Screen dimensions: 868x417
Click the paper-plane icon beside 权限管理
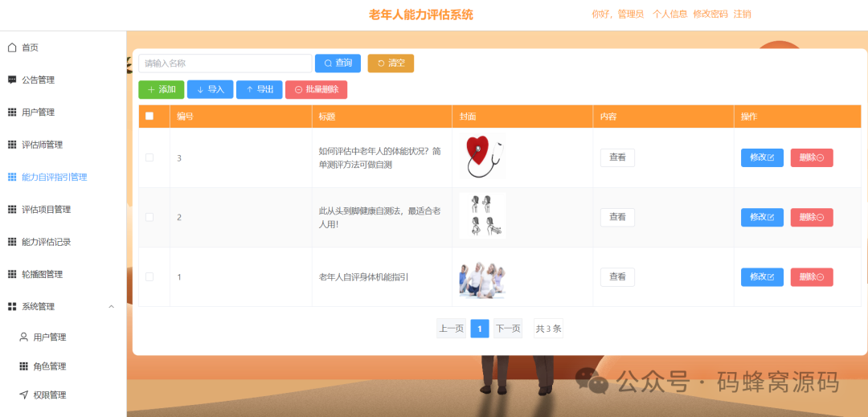24,395
